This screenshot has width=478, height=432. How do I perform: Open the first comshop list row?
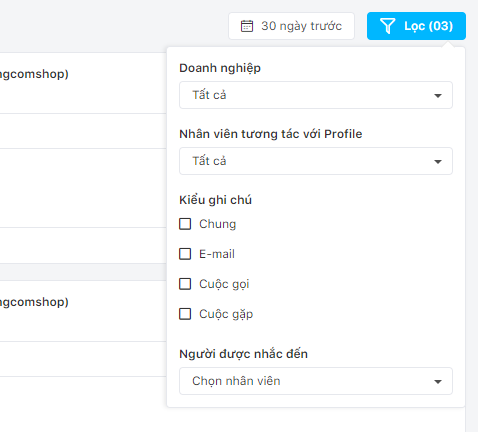click(83, 83)
